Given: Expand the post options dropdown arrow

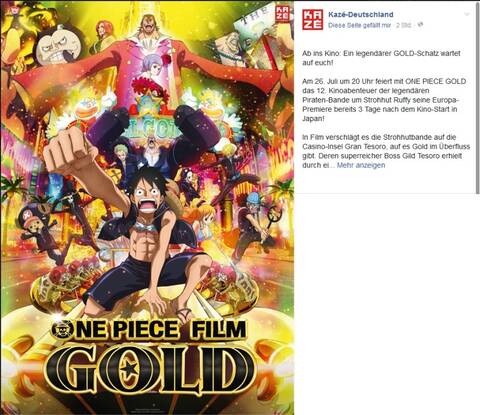Looking at the screenshot, I should pos(467,14).
